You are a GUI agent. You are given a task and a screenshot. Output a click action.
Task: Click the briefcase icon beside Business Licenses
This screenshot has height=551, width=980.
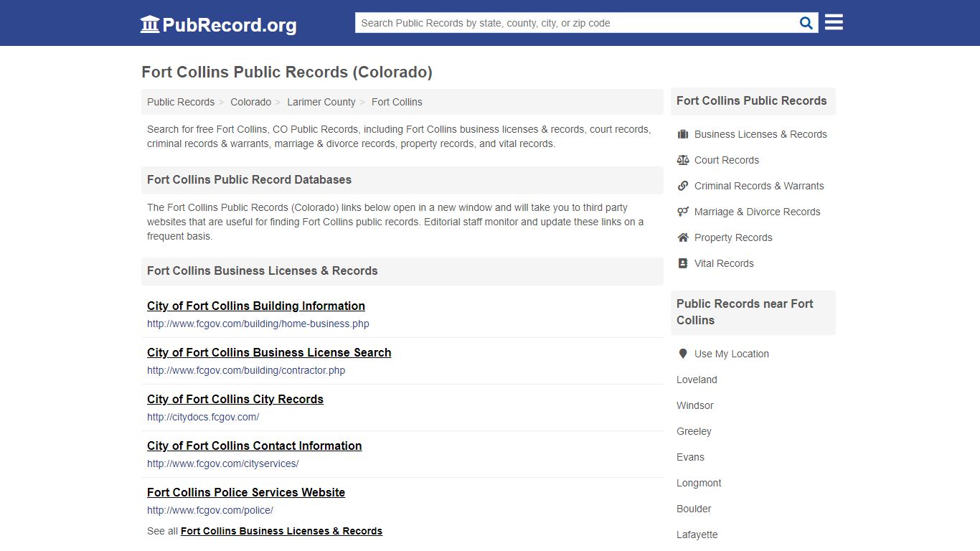click(683, 134)
